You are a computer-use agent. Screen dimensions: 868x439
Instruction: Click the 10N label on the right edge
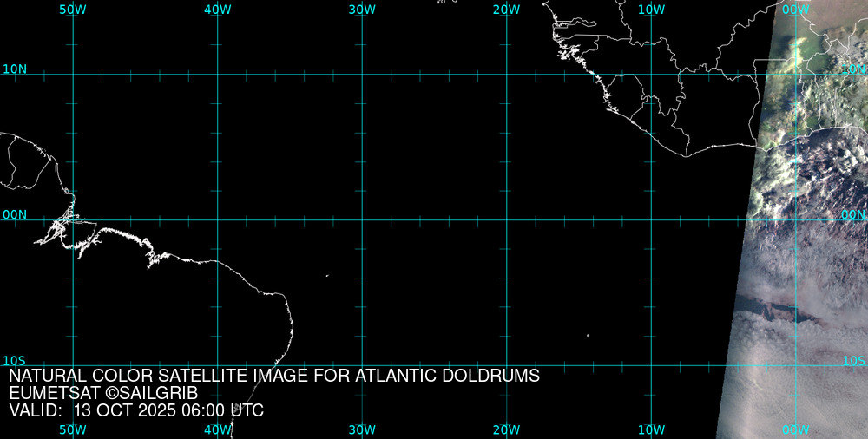click(853, 69)
